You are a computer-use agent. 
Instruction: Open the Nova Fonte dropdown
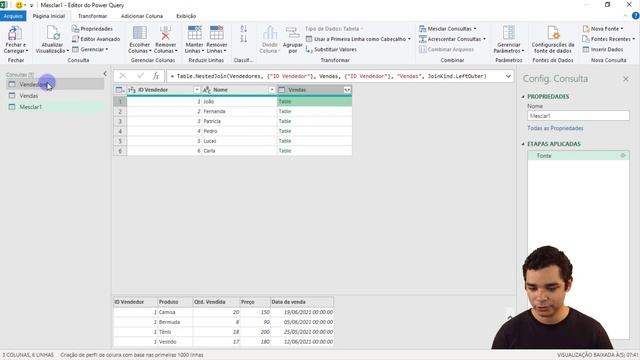[603, 29]
